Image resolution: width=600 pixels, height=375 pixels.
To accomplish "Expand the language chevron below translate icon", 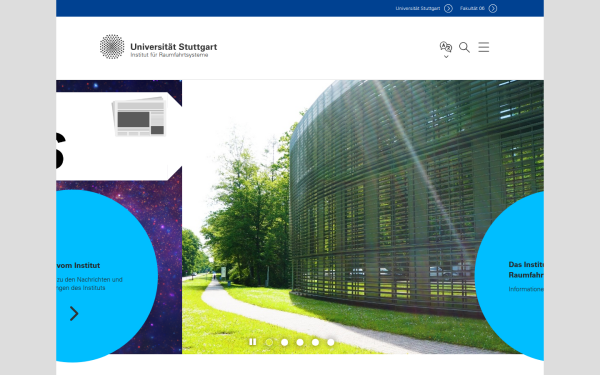I will tap(446, 57).
